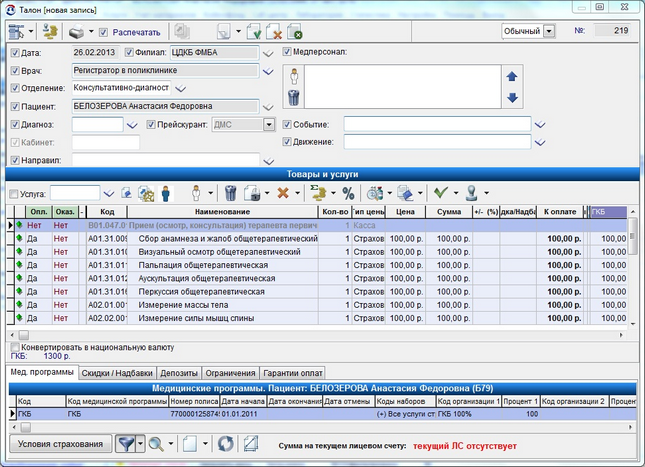
Task: Open the Прейскурант ДМС dropdown
Action: click(269, 124)
